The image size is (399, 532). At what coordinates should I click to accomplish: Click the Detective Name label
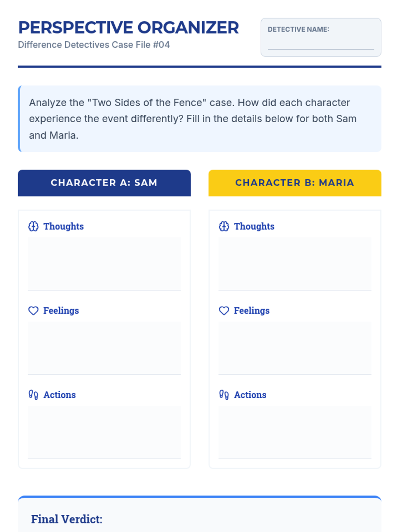[x=298, y=29]
